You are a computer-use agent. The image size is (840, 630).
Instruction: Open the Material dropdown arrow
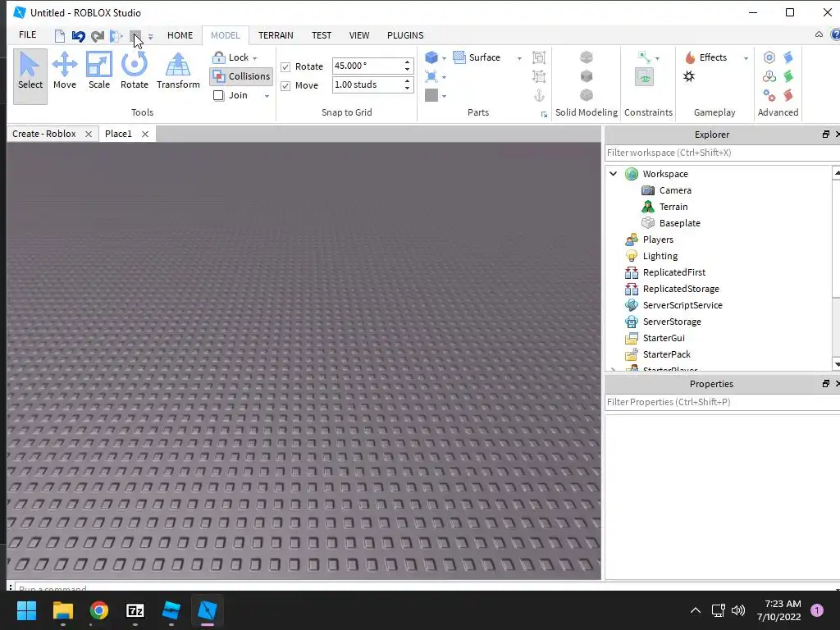(x=444, y=78)
